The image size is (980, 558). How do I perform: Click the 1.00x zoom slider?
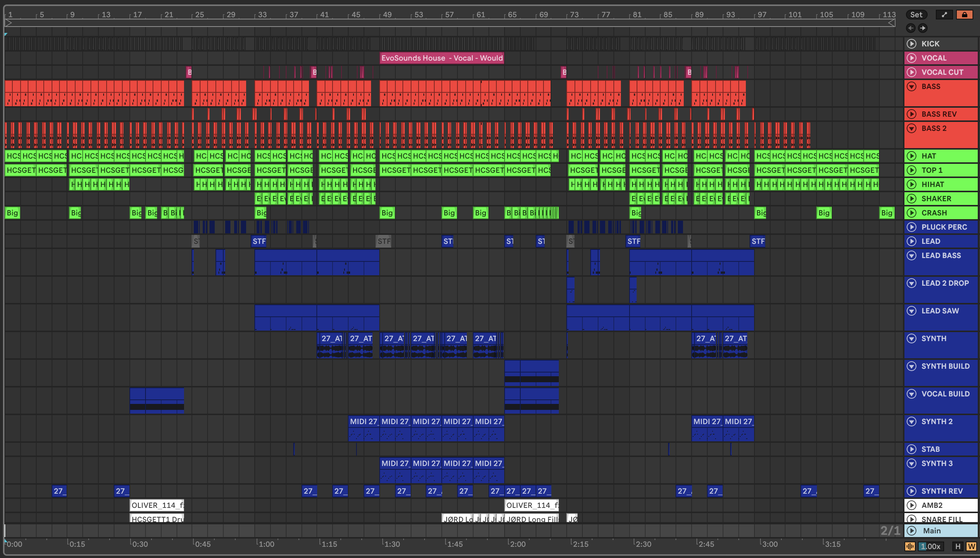click(931, 546)
